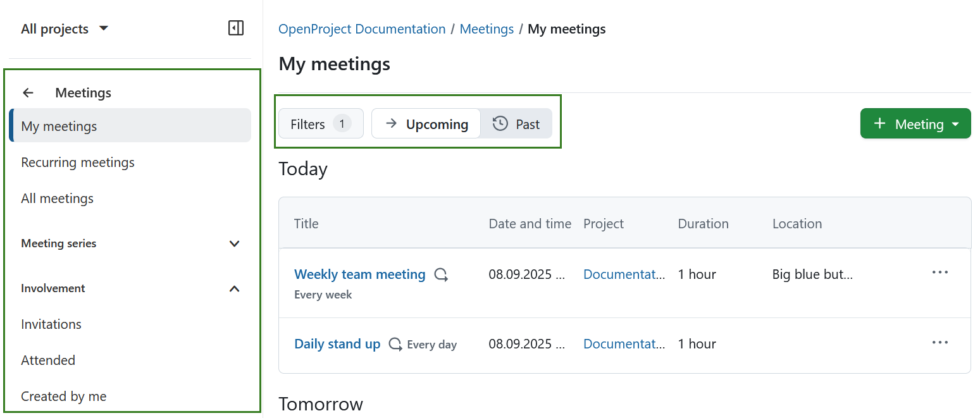Viewport: 980px width, 418px height.
Task: Open more options for Daily stand up
Action: pyautogui.click(x=940, y=342)
